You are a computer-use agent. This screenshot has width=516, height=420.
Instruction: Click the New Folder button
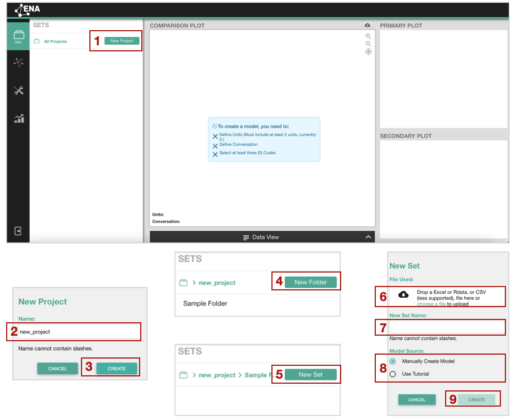pos(310,282)
